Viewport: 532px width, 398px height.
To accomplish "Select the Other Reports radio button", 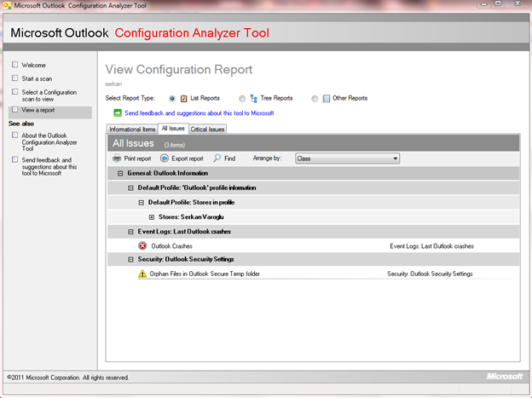I will [x=314, y=98].
